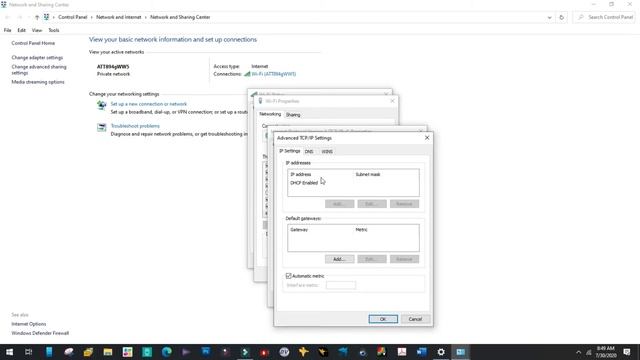This screenshot has height=360, width=640.
Task: Close the Advanced TCP/IP Settings dialog
Action: click(427, 138)
